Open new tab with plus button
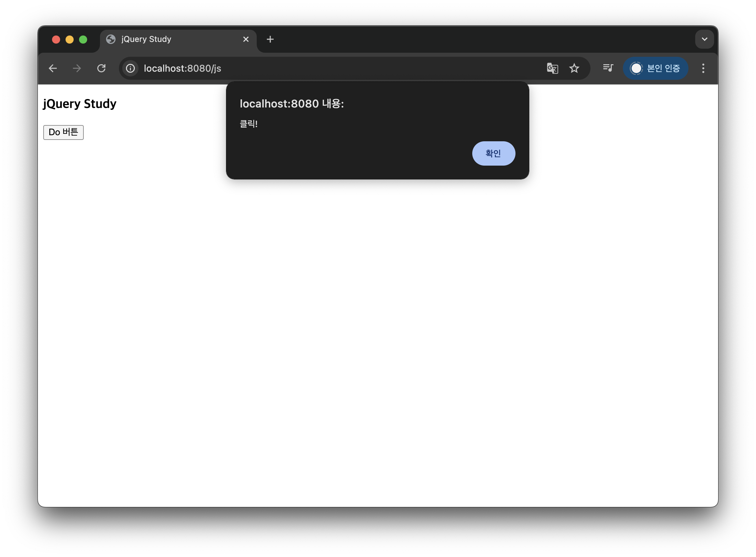 point(270,40)
